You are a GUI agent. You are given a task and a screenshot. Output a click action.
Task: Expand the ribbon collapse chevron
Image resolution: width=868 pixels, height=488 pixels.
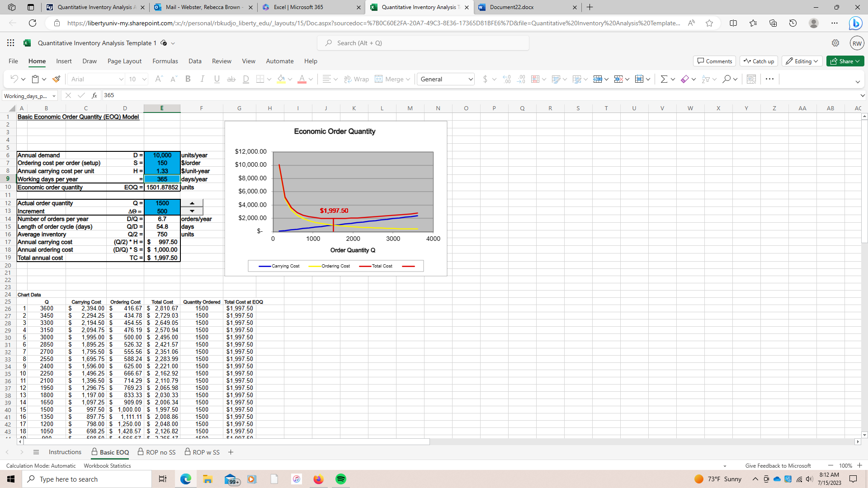click(x=858, y=82)
